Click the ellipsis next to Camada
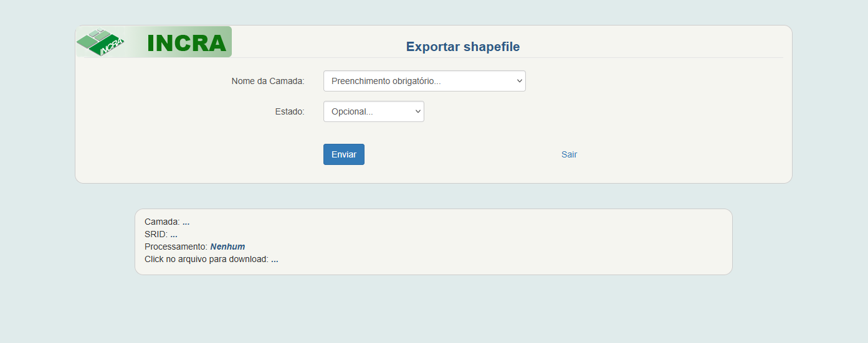Viewport: 868px width, 343px height. pos(186,222)
